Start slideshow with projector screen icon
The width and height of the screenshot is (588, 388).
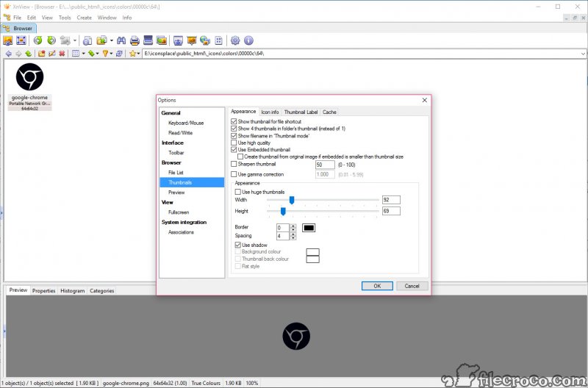point(192,40)
